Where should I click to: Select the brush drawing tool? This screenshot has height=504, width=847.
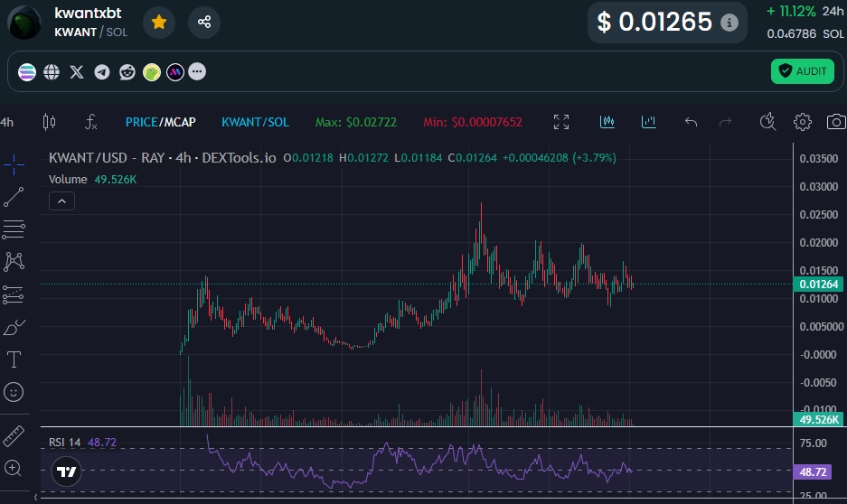(14, 327)
